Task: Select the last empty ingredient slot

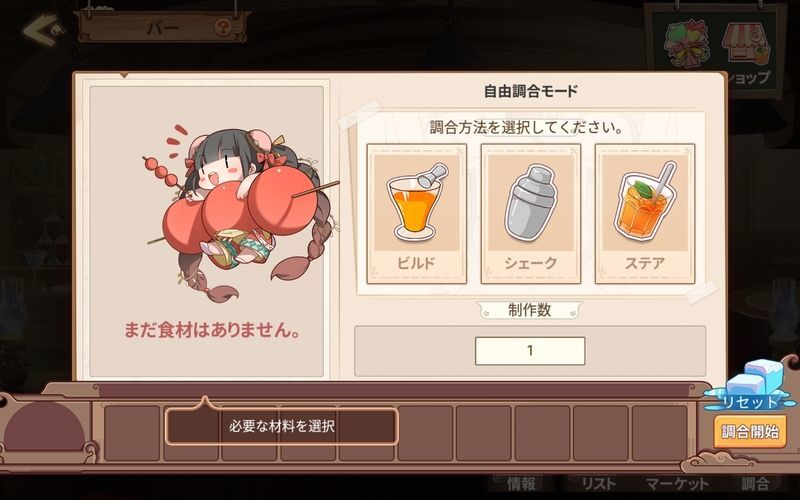Action: [x=660, y=433]
